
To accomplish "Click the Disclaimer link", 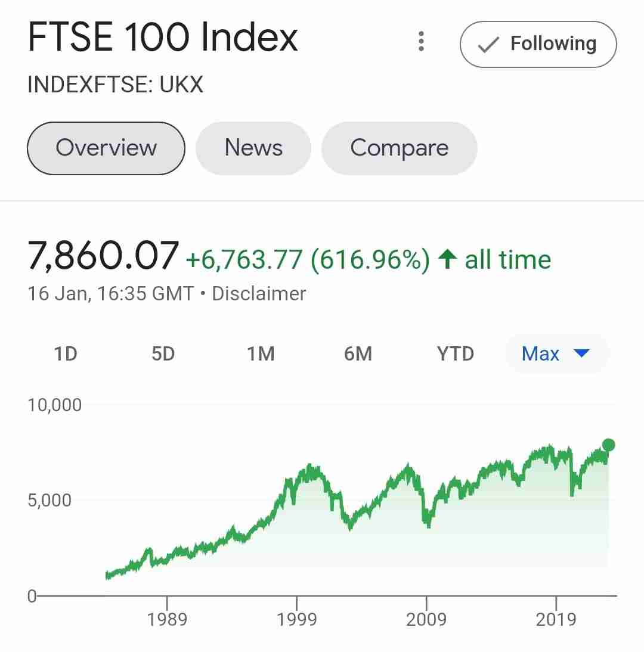I will click(259, 294).
